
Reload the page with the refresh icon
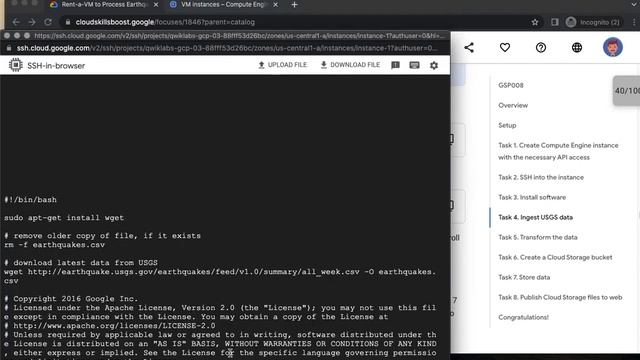pos(48,22)
